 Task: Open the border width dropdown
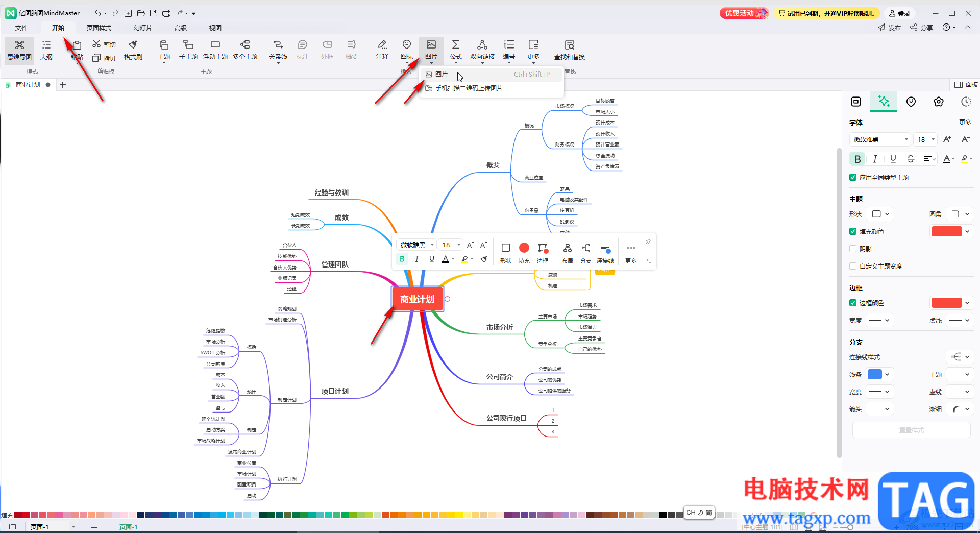pyautogui.click(x=880, y=320)
